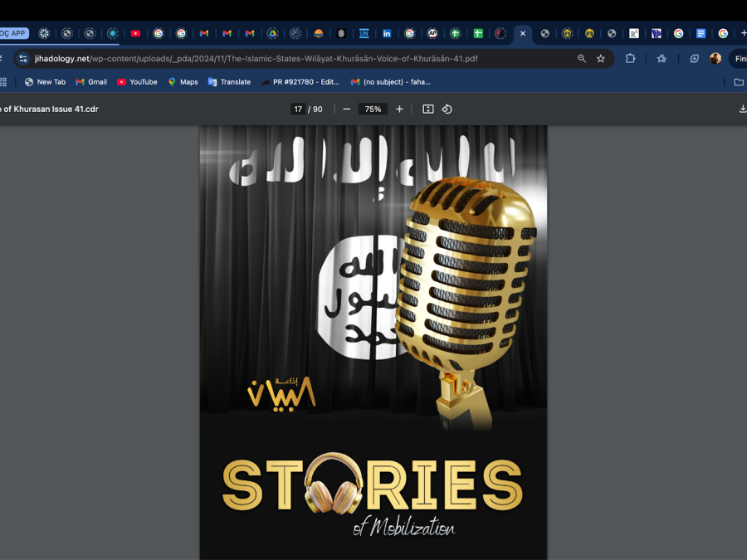Switch to the Google Docs tab
The image size is (747, 560).
(701, 33)
